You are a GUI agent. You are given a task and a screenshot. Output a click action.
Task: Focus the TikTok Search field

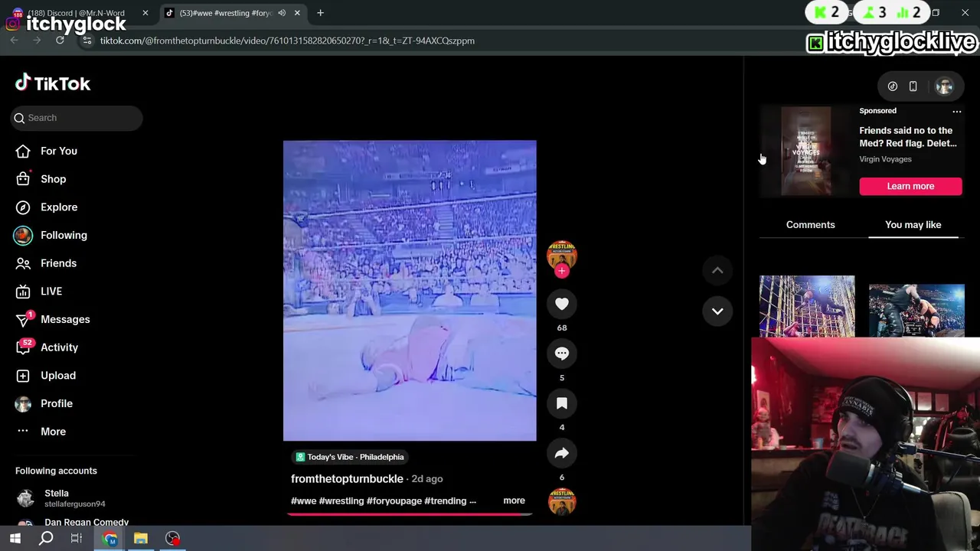(77, 118)
